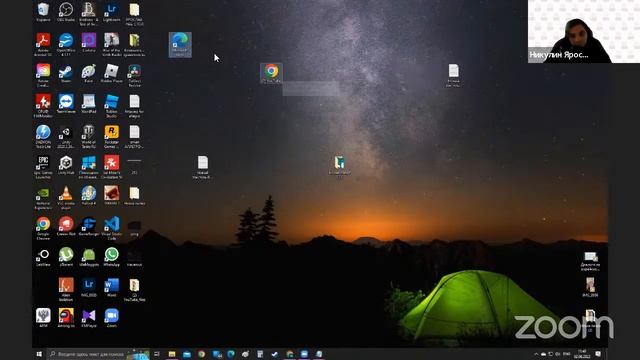Open WhatsApp desktop shortcut

click(111, 257)
